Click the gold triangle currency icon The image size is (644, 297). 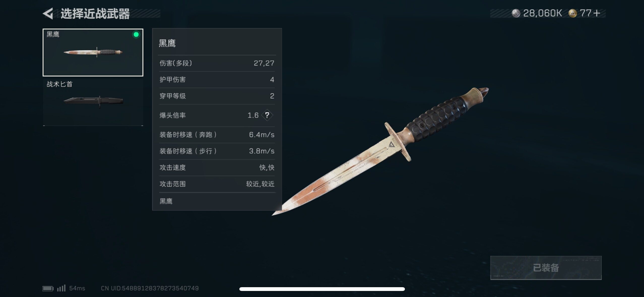pyautogui.click(x=572, y=13)
